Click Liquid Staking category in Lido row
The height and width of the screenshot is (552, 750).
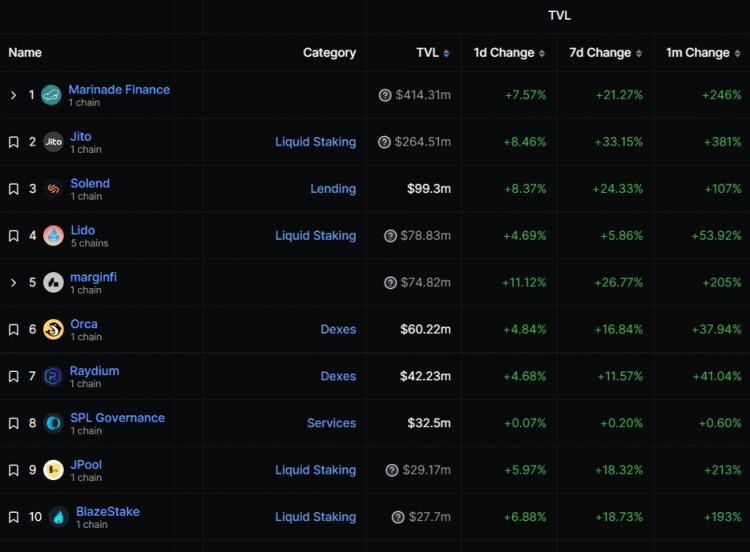tap(315, 236)
